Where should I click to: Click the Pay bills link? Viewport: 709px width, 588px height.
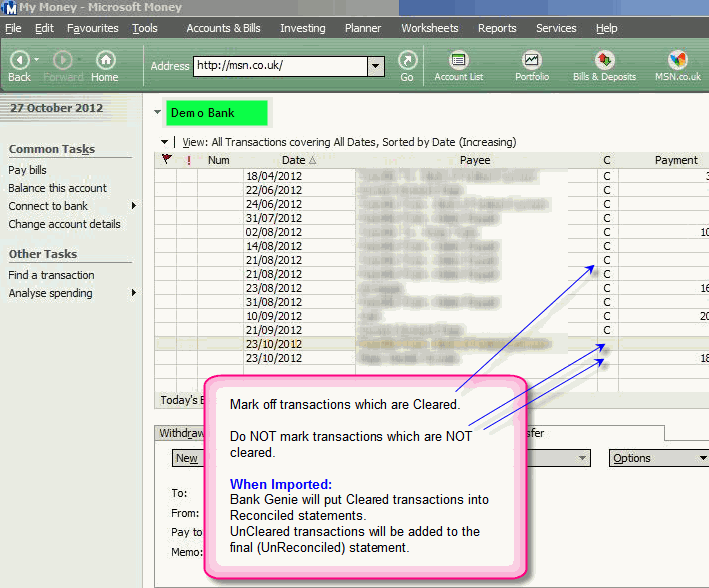pos(27,170)
